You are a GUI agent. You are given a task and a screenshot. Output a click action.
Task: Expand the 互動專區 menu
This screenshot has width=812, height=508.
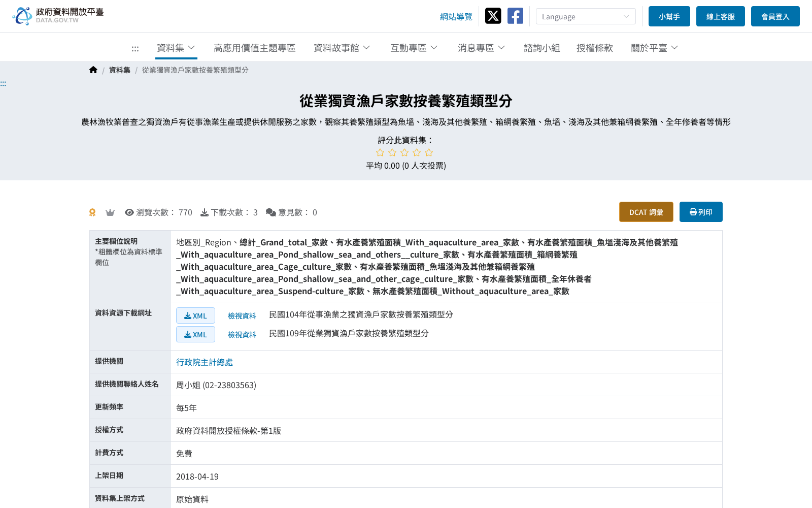tap(414, 48)
